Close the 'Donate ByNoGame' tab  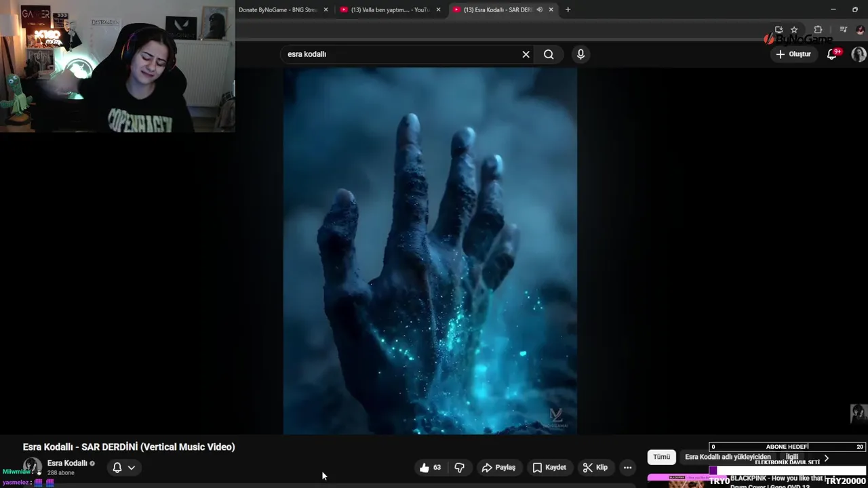(326, 9)
